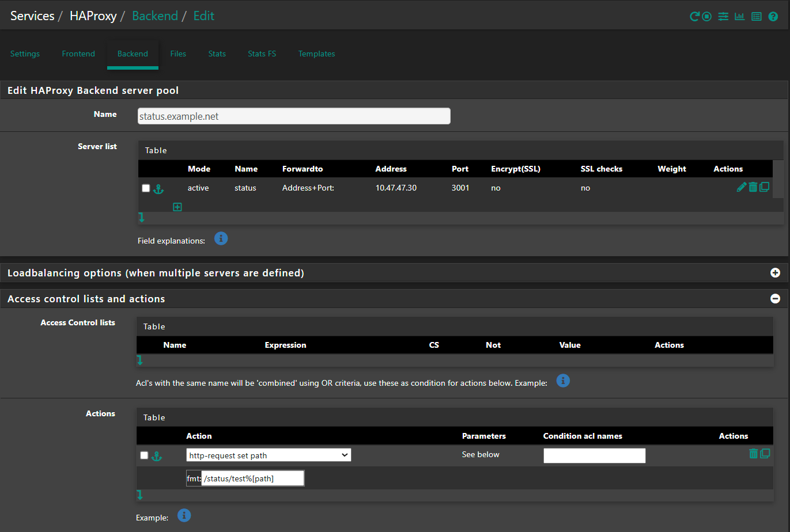Viewport: 790px width, 532px height.
Task: Click the 'Address+Port:' forwardto cell
Action: tap(308, 188)
